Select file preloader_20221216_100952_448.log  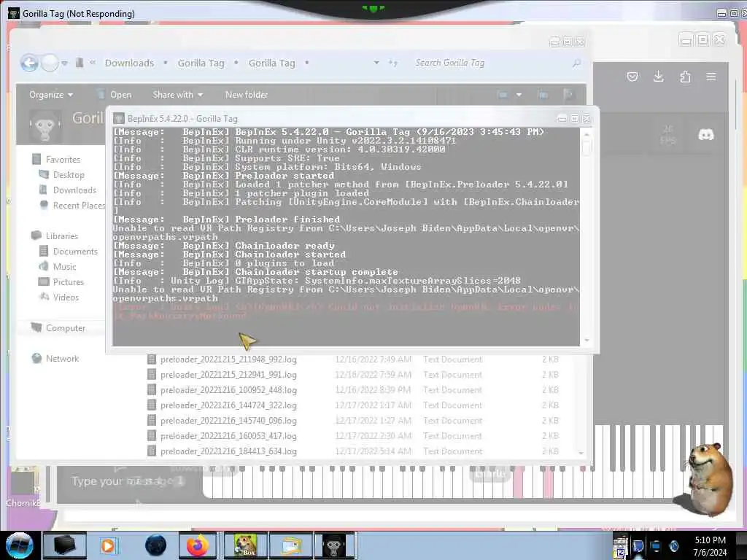pos(222,390)
